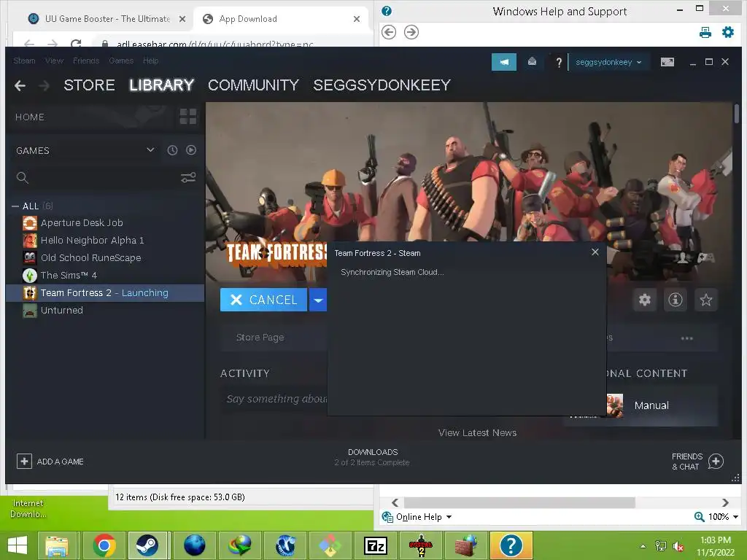Expand the seggsydonkeey account dropdown
Image resolution: width=747 pixels, height=560 pixels.
(x=608, y=62)
